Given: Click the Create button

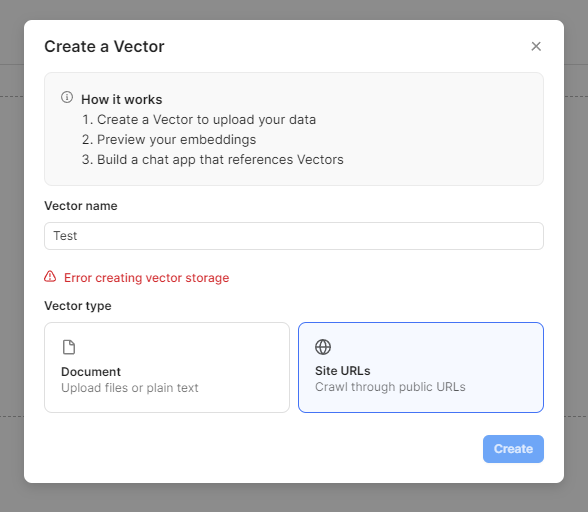Looking at the screenshot, I should (513, 449).
